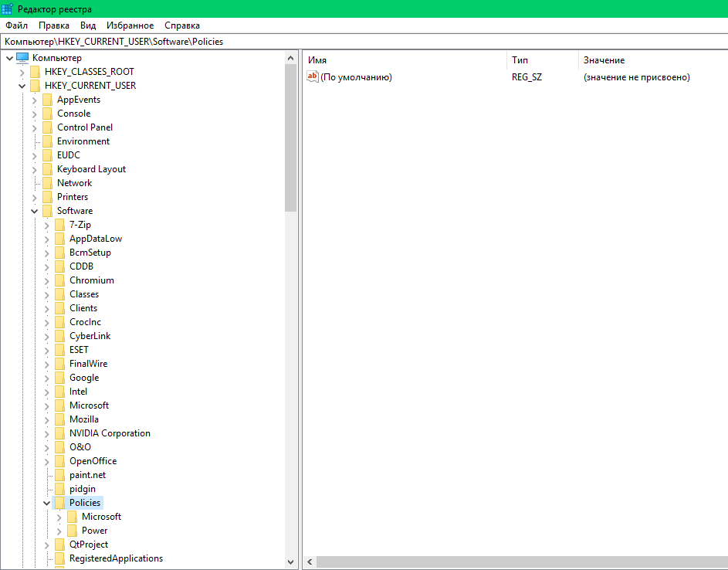Click the EUDC folder icon
The width and height of the screenshot is (728, 570).
[x=47, y=155]
